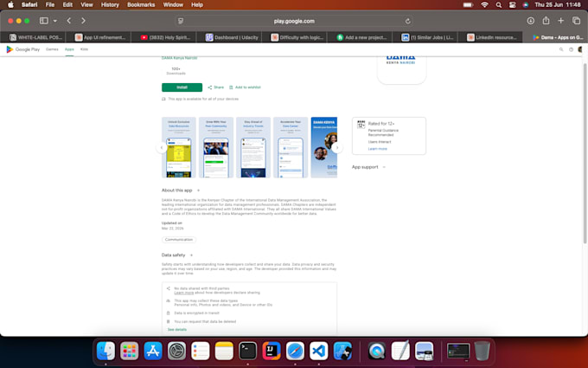
Task: Click the screenshot carousel previous arrow
Action: 162,147
